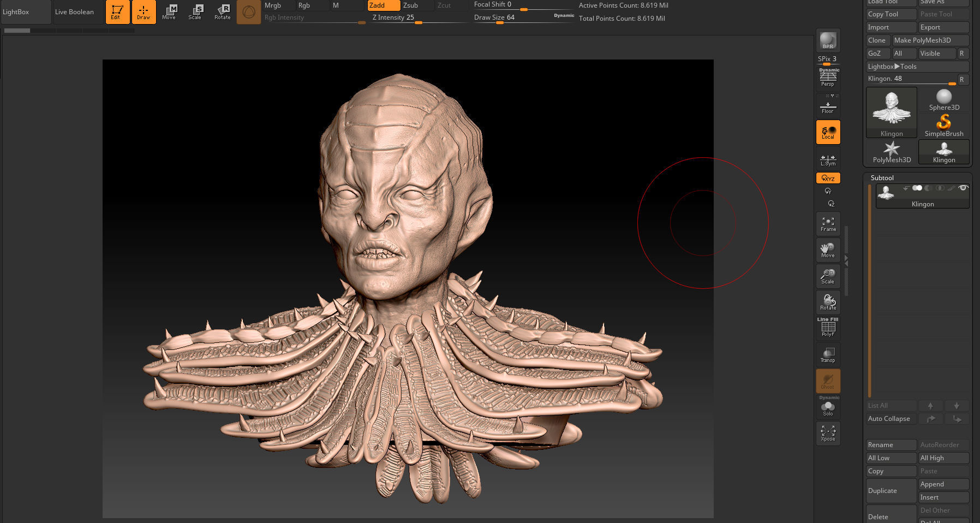The image size is (980, 523).
Task: Select the PolyMesh3D star tool
Action: (892, 152)
